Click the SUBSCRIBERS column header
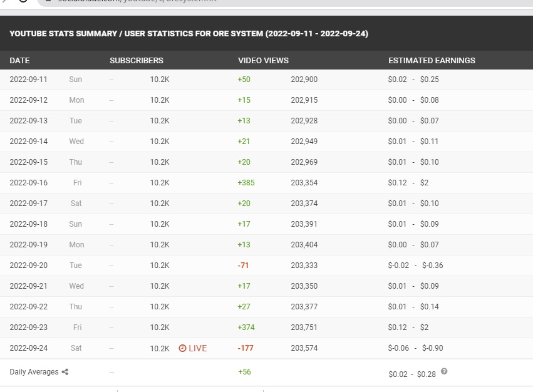The image size is (533, 392). click(137, 61)
